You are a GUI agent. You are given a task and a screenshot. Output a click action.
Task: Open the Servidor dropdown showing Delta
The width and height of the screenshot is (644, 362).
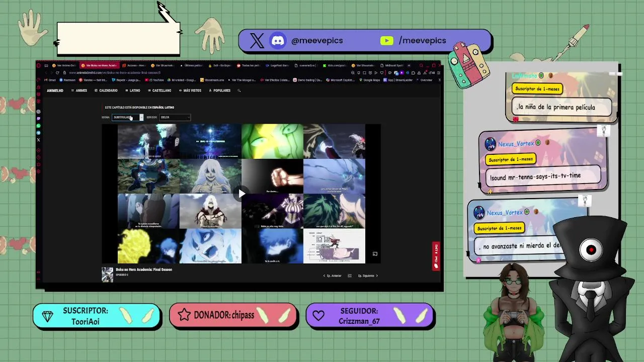175,117
